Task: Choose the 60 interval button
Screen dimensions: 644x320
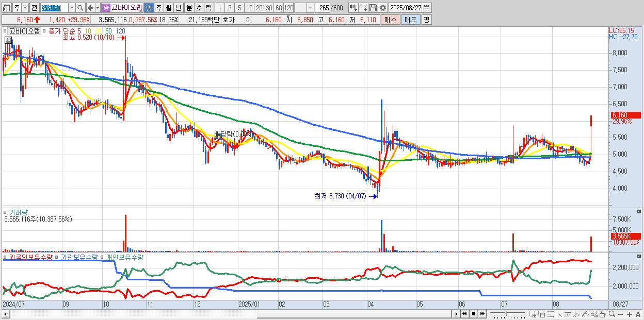Action: point(279,8)
